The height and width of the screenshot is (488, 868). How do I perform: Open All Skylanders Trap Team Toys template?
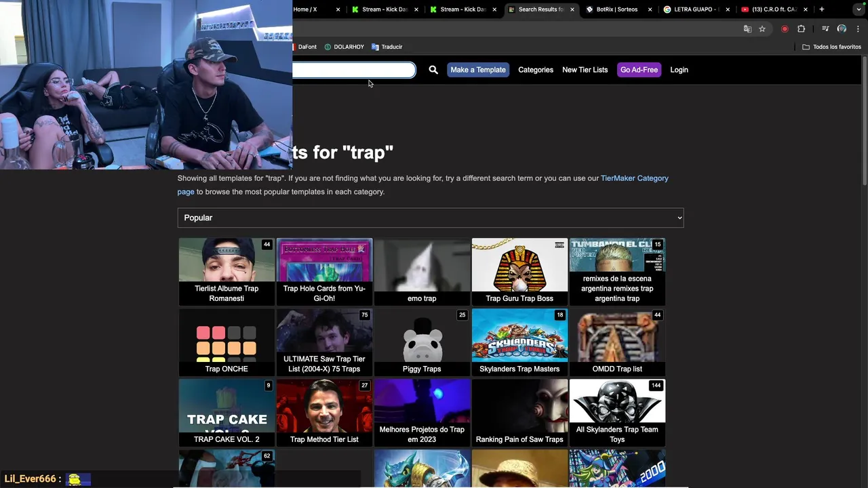(617, 413)
